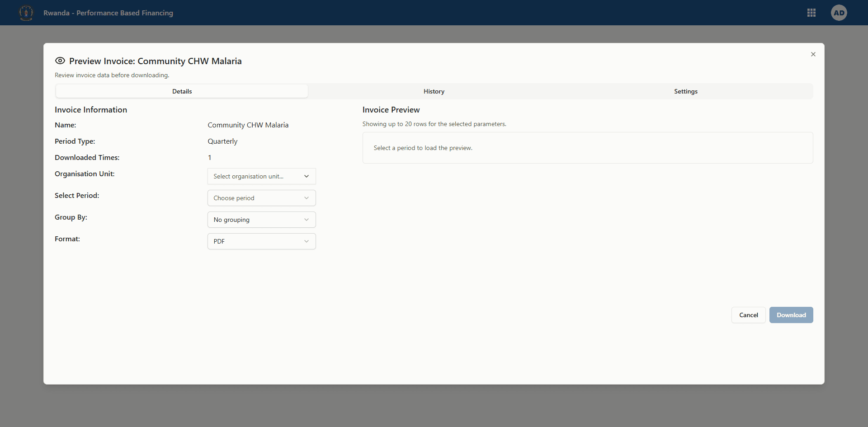The image size is (868, 427).
Task: Select the Details tab
Action: coord(182,91)
